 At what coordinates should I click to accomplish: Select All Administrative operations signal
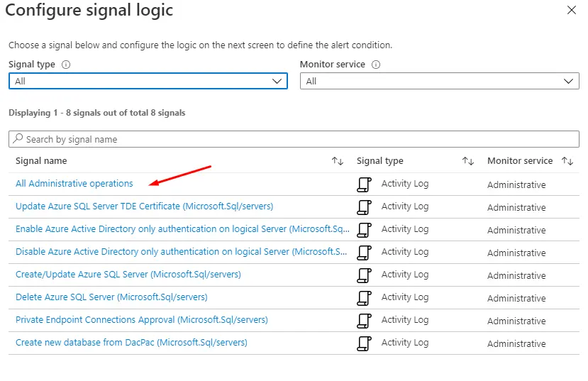point(74,184)
